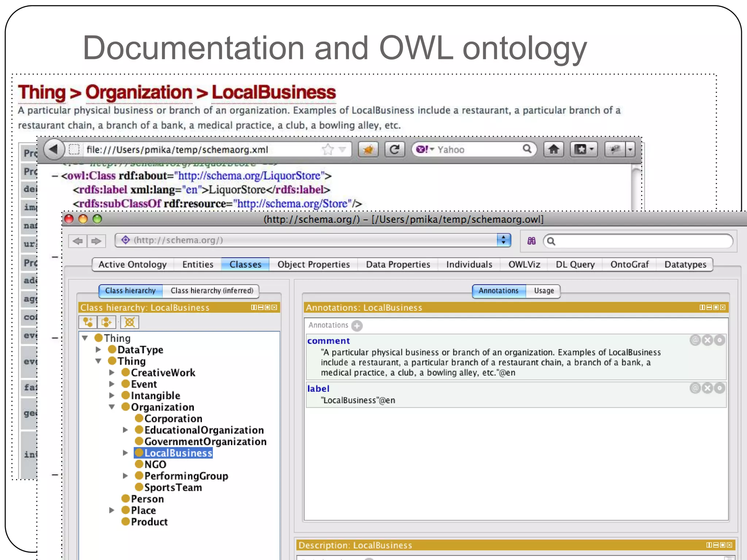Screen dimensions: 747x560
Task: Open the Individuals tab
Action: (x=469, y=264)
